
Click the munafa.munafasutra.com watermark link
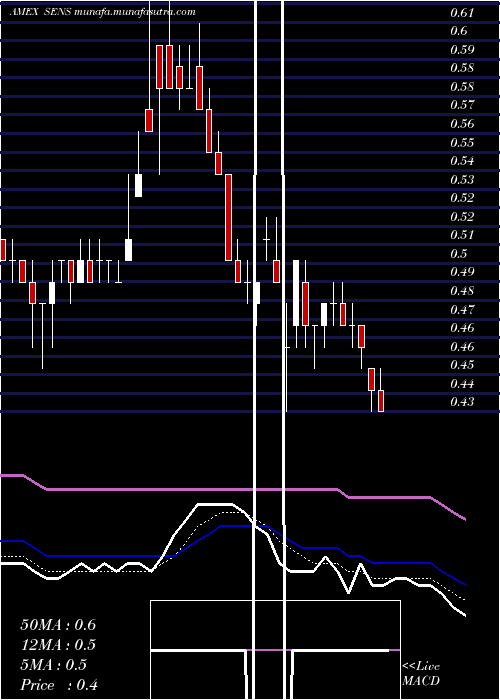tap(135, 12)
